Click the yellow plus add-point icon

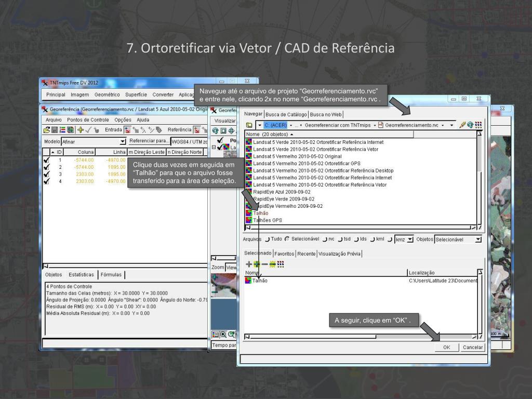(x=81, y=129)
